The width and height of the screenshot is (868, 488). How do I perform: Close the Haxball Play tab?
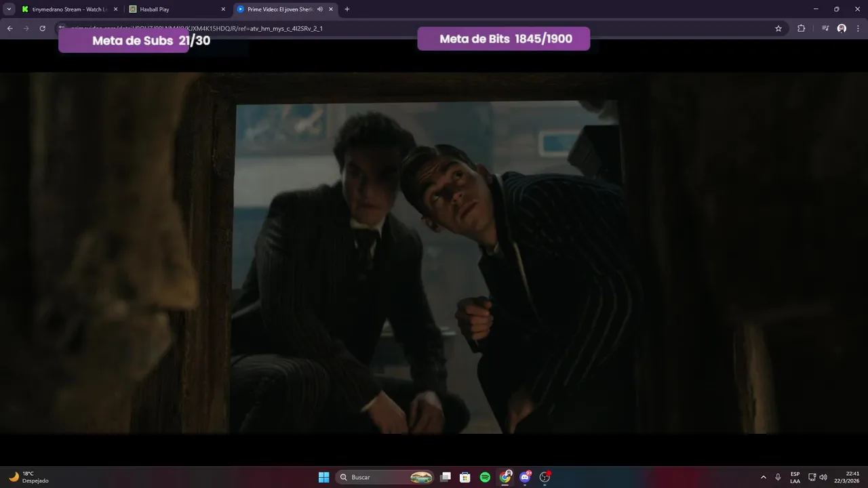pos(223,9)
